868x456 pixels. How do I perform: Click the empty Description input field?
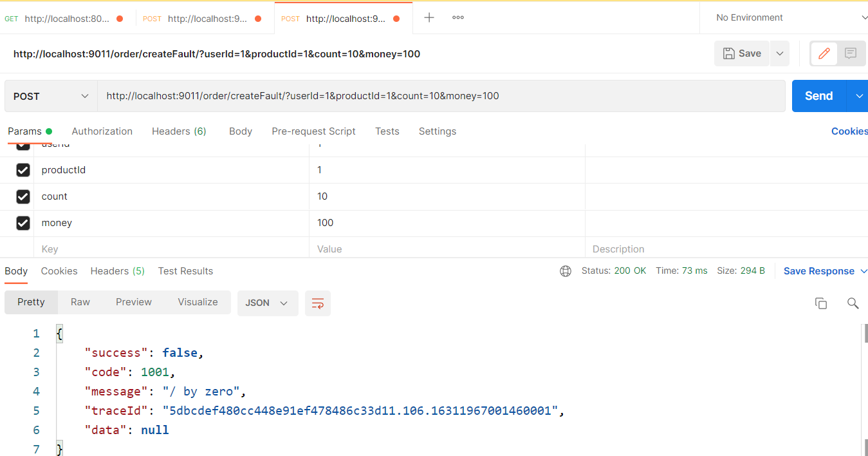(x=726, y=249)
